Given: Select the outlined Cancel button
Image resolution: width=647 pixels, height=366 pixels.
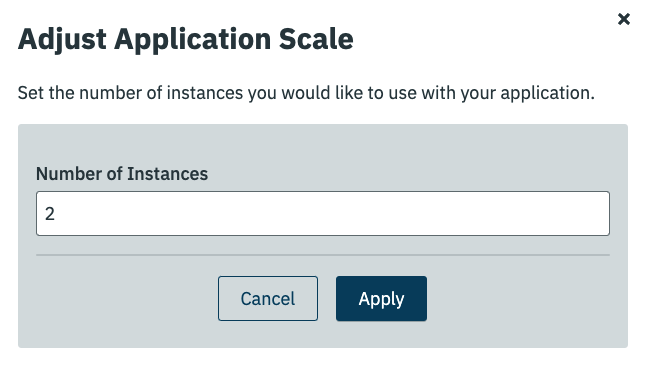Looking at the screenshot, I should pyautogui.click(x=268, y=298).
